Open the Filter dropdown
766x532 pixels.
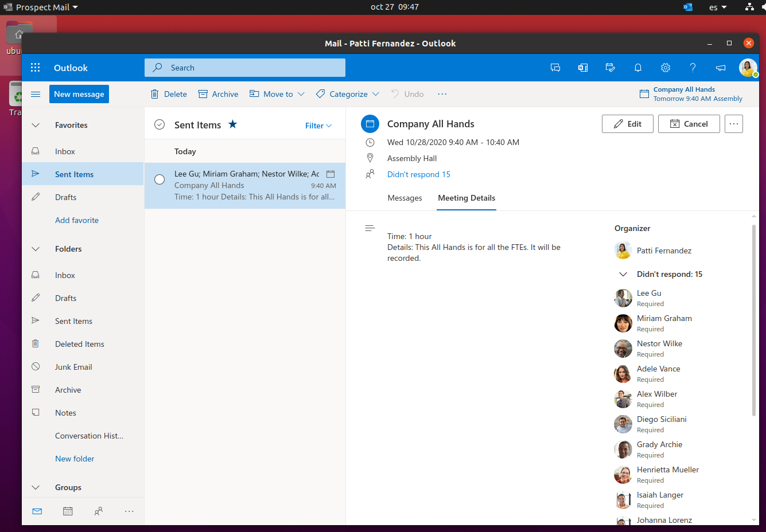click(x=318, y=125)
